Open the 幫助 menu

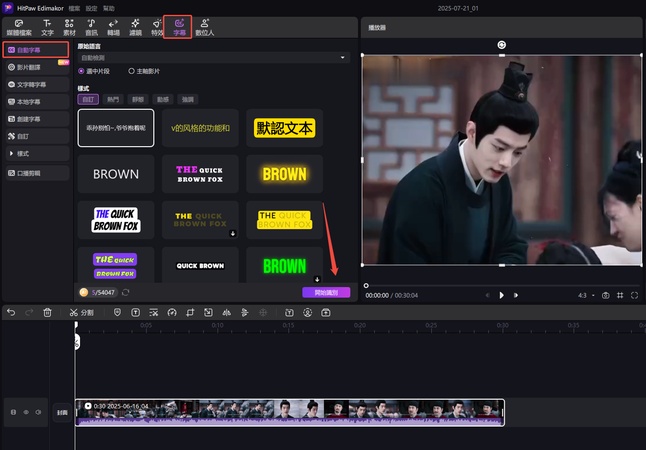[109, 8]
